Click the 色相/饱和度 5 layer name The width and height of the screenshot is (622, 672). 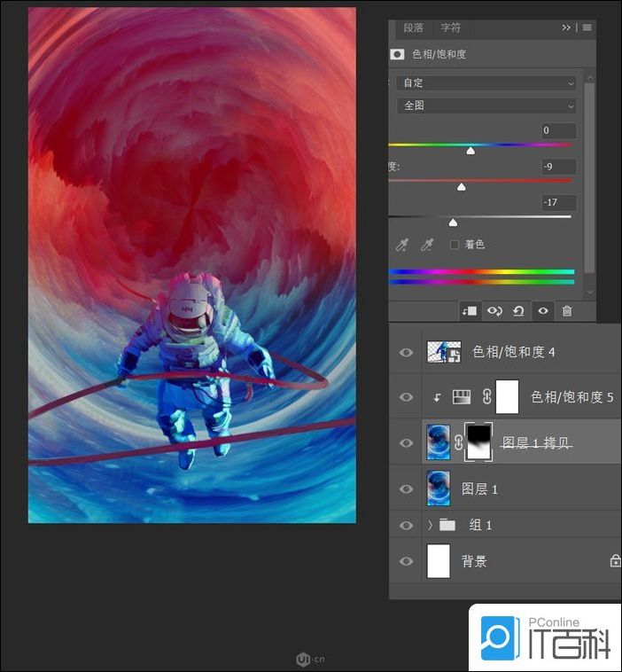coord(571,397)
